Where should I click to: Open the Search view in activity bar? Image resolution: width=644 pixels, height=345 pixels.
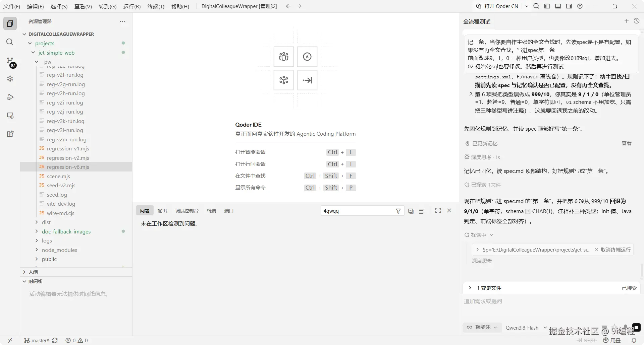[10, 42]
